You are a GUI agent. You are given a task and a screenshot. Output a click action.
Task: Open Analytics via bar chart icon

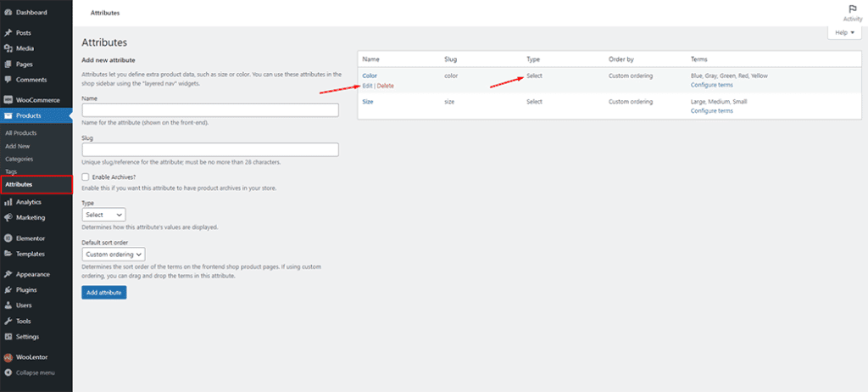pos(8,202)
